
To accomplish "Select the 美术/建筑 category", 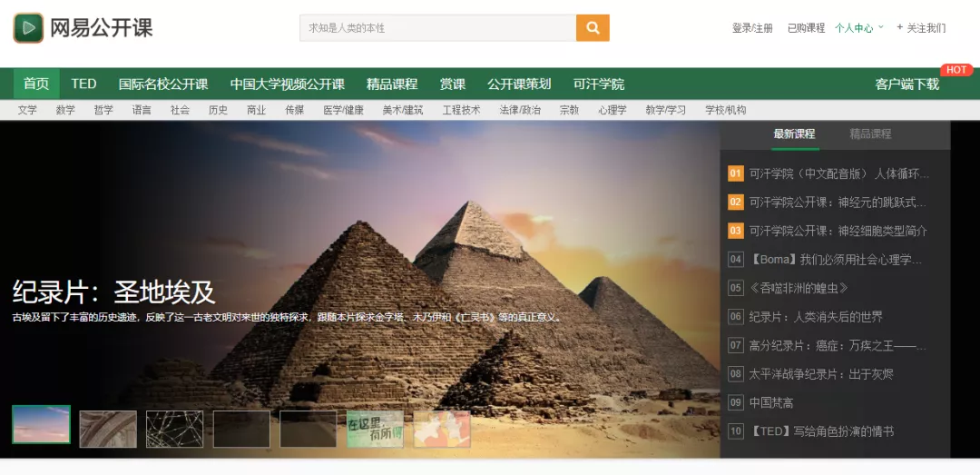I will 403,110.
